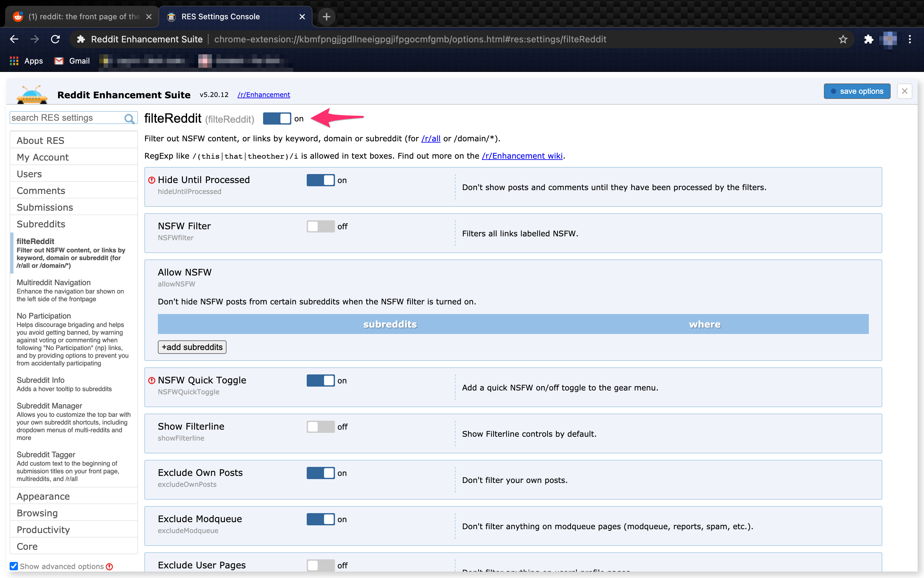Click the warning icon beside Hide Until Processed
The width and height of the screenshot is (924, 578).
[x=151, y=180]
